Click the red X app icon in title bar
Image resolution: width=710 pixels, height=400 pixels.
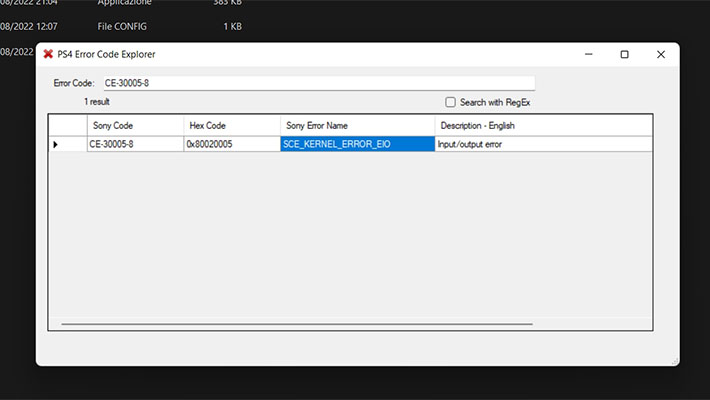48,54
